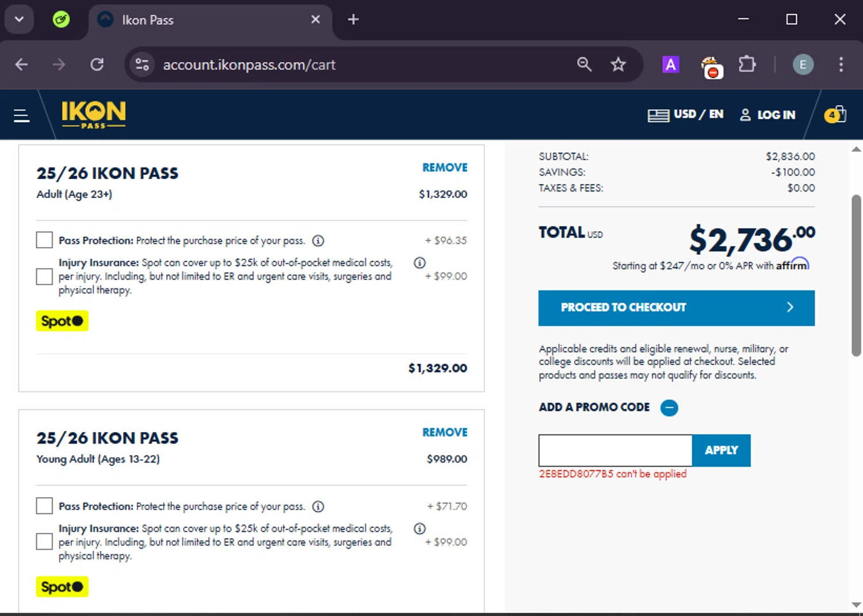This screenshot has height=616, width=863.
Task: Click the USD / EN flag icon
Action: [658, 115]
